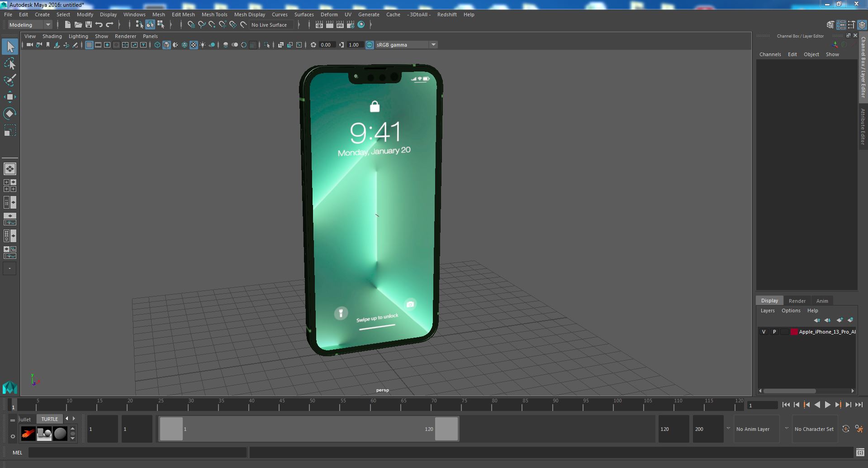This screenshot has width=868, height=468.
Task: Open Render Settings clapper gear icon
Action: [x=351, y=25]
